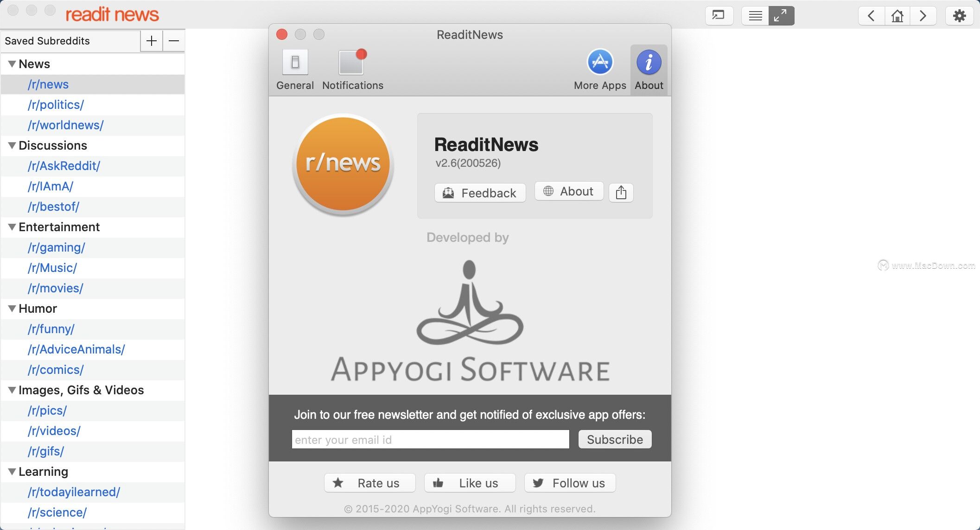Select the About tab with info icon
Screen dimensions: 980x530
649,70
